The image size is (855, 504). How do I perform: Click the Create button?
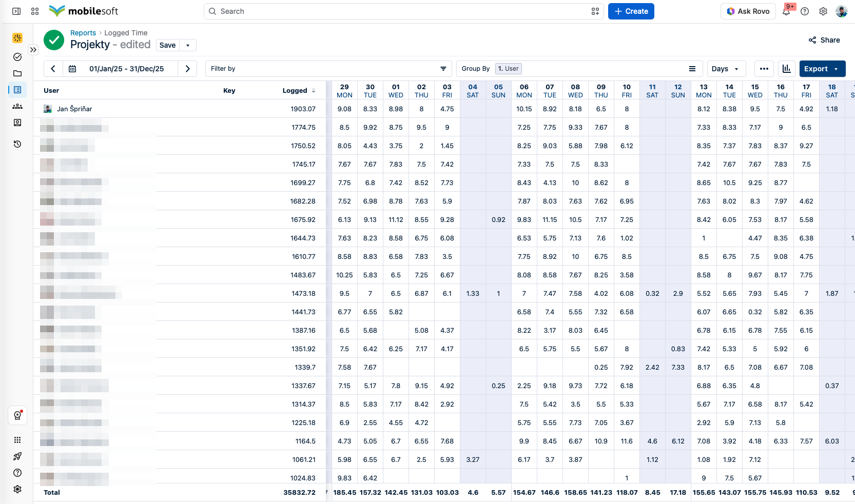(x=631, y=11)
